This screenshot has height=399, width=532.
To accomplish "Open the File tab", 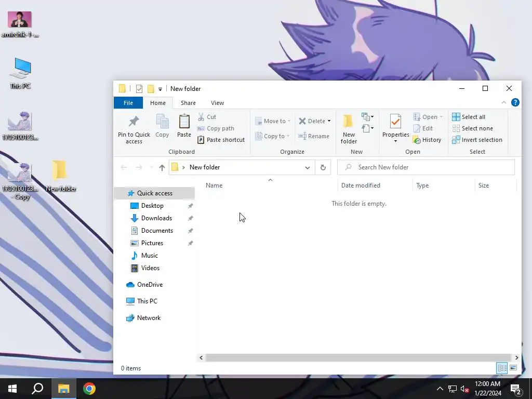I will pyautogui.click(x=128, y=103).
